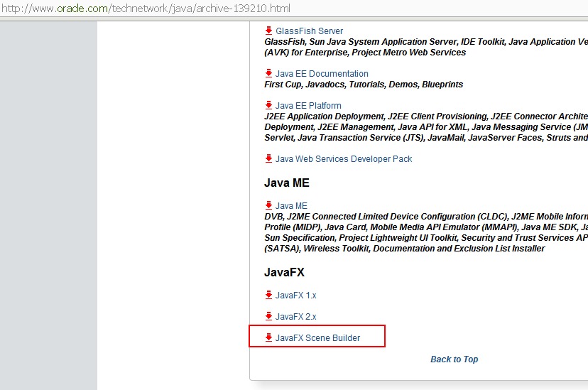Click the JavaFX 1.x download arrow icon

click(268, 295)
